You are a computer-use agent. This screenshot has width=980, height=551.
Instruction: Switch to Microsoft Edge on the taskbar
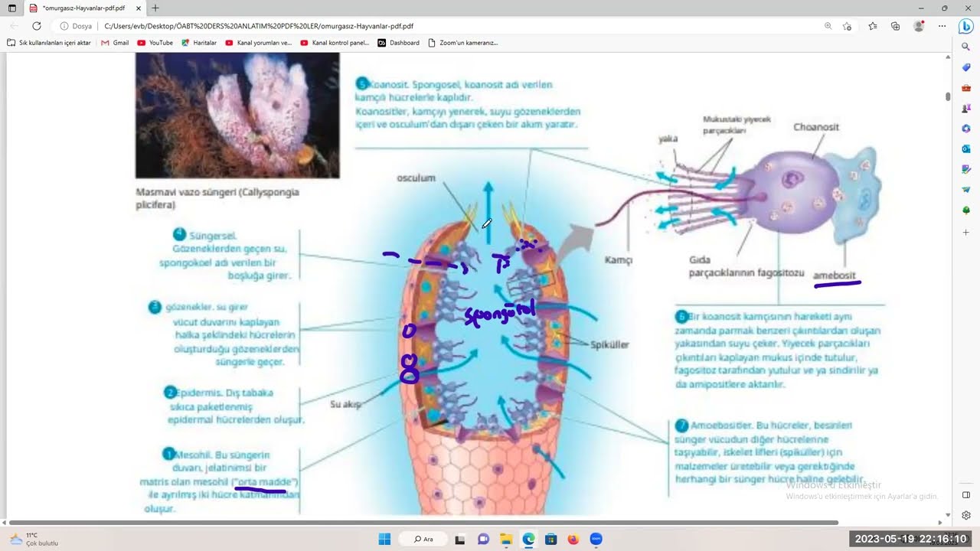coord(528,539)
